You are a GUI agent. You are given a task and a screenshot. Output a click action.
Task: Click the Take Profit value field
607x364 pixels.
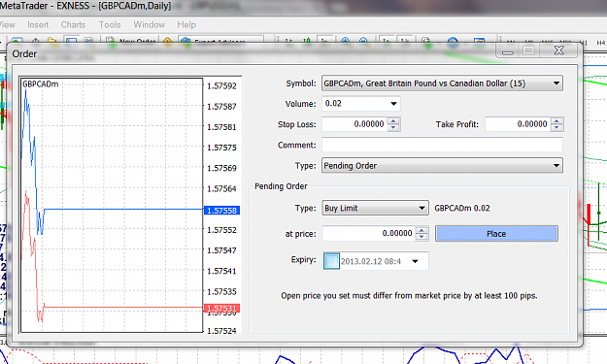coord(518,124)
